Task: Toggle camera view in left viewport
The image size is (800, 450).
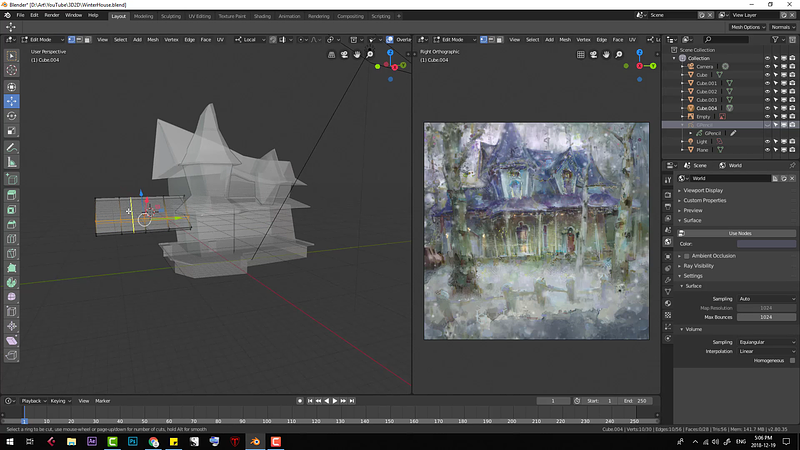Action: (344, 55)
